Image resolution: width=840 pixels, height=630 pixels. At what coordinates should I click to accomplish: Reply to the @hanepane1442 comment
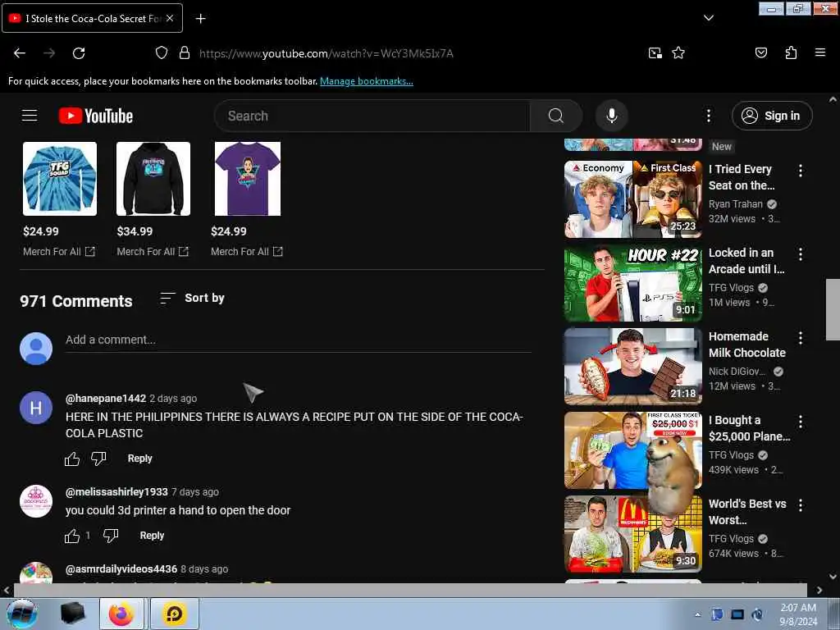click(x=139, y=459)
